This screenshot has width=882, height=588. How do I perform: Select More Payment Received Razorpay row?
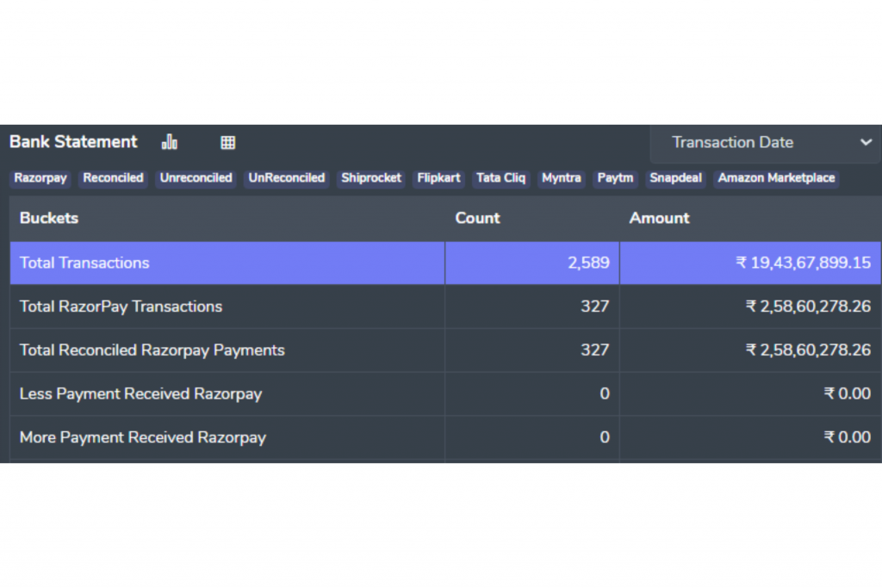coord(445,437)
